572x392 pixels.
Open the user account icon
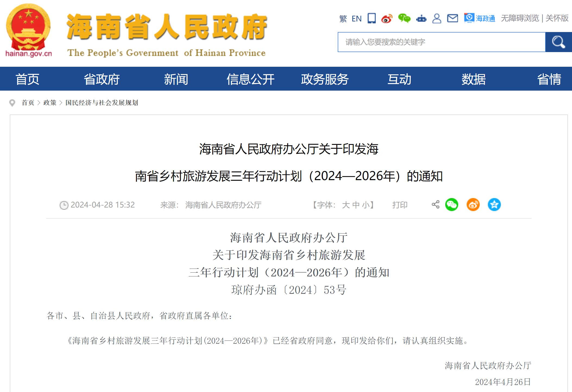coord(437,18)
